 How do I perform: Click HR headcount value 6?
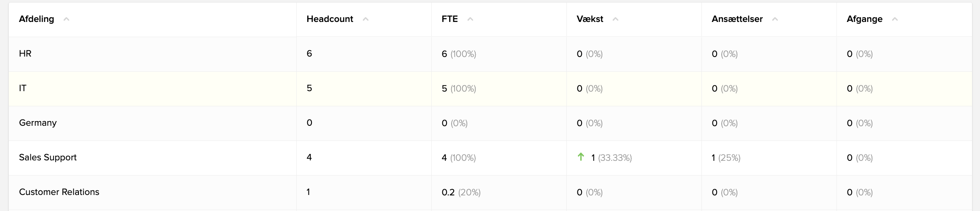coord(309,54)
